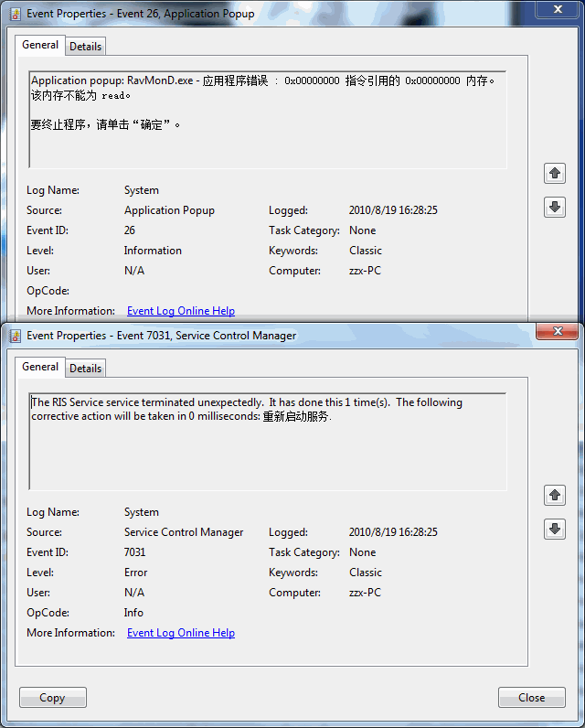The height and width of the screenshot is (728, 585).
Task: Show previous event in Event 7031 window
Action: point(555,495)
